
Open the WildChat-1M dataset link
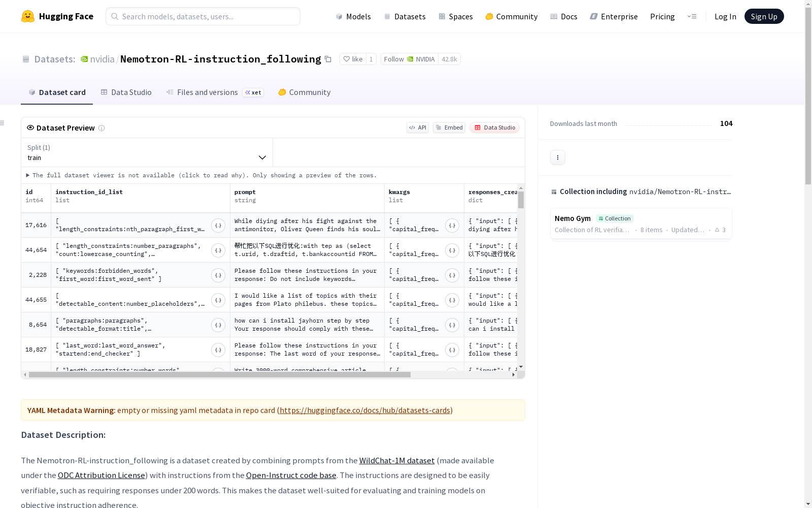(x=397, y=460)
